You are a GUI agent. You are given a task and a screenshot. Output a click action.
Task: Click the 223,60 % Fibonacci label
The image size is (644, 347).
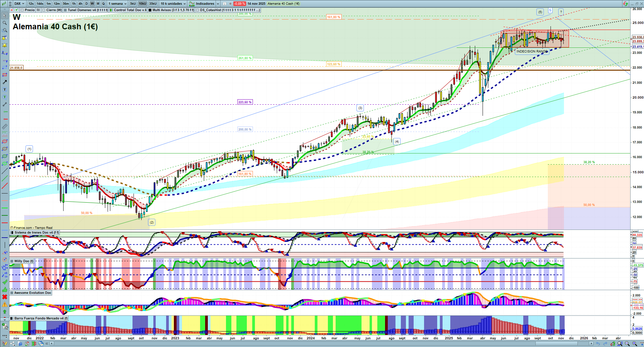pos(245,102)
